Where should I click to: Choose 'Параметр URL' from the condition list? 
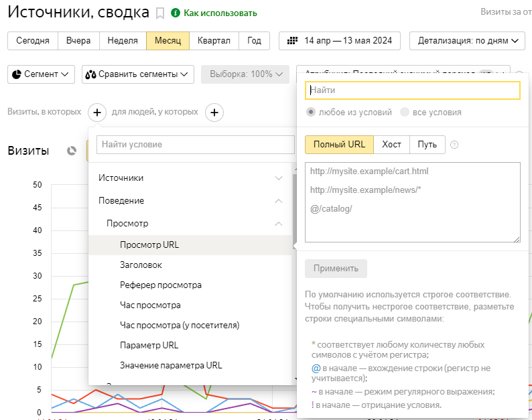[x=149, y=345]
